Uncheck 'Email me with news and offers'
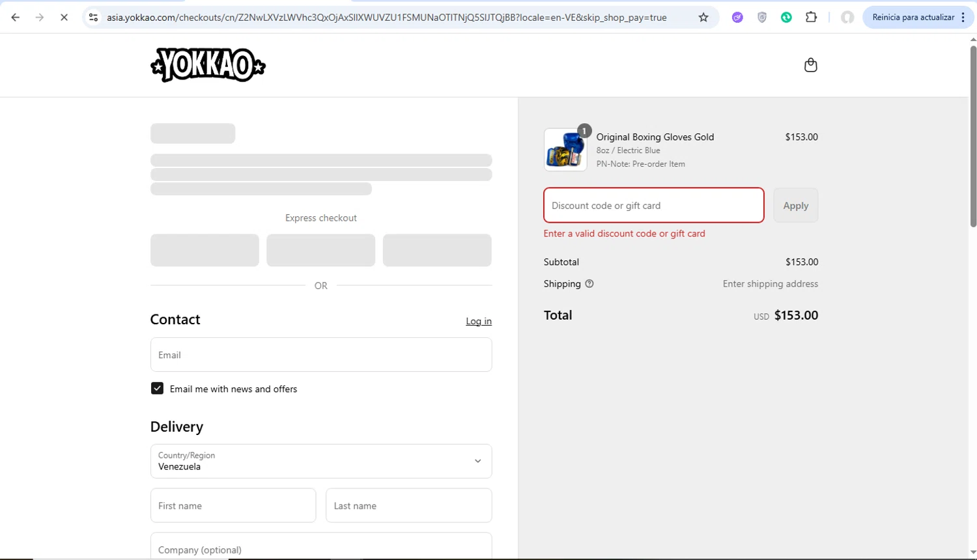Viewport: 977px width, 560px height. coord(157,389)
